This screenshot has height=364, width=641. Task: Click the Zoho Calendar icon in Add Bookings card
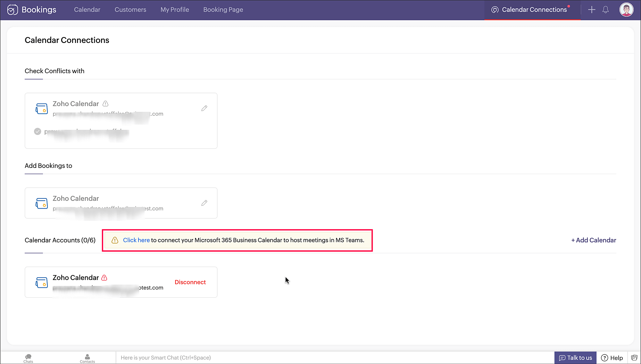coord(42,203)
